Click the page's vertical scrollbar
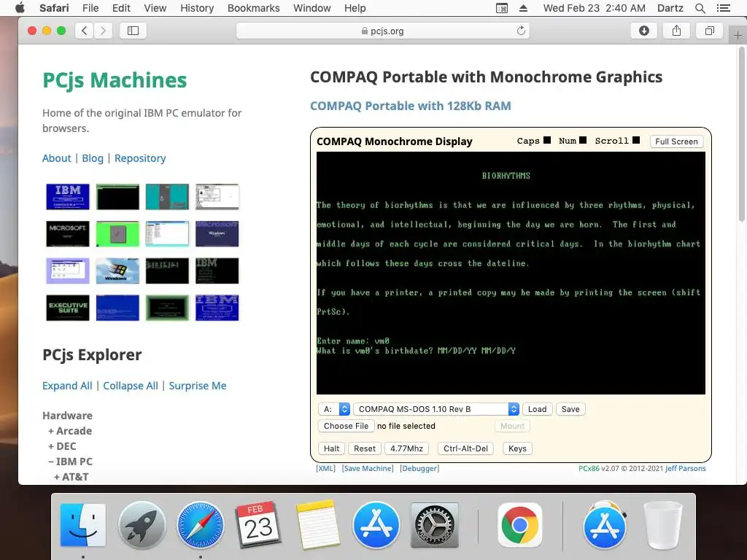This screenshot has height=560, width=747. point(742,136)
